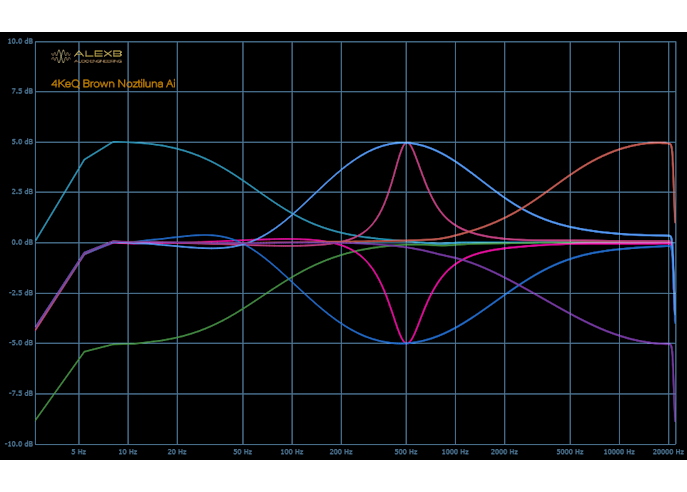Click the dip at 500 Hz, -5 dB
This screenshot has height=492, width=687.
click(406, 343)
